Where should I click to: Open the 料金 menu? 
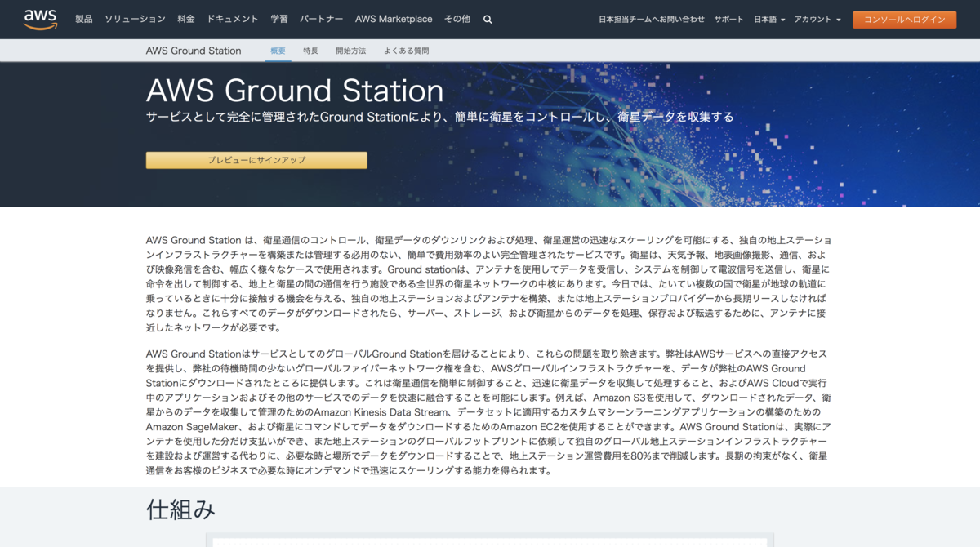[x=186, y=19]
